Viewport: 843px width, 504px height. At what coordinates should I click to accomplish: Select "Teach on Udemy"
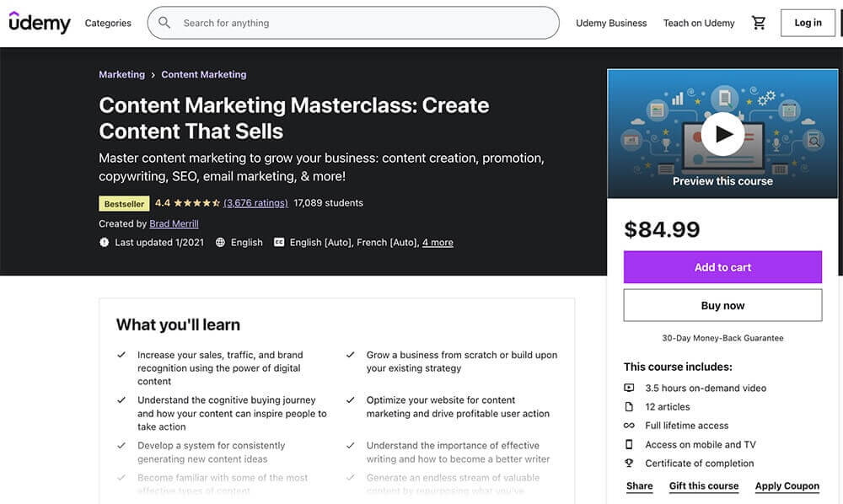699,23
